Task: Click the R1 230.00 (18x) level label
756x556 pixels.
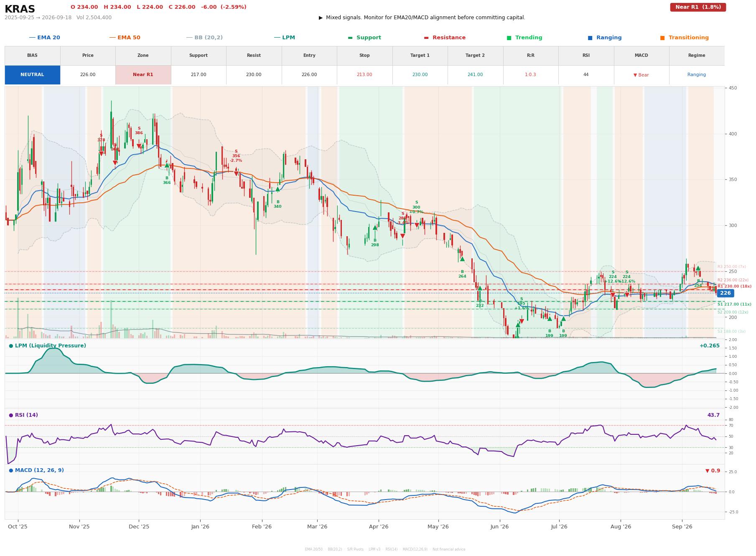Action: [x=734, y=286]
